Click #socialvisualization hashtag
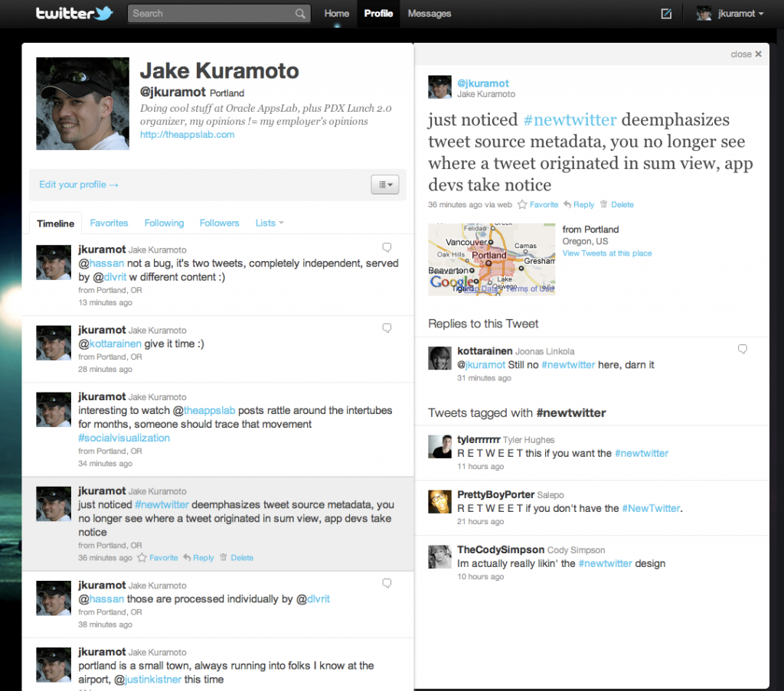The image size is (784, 691). point(124,438)
